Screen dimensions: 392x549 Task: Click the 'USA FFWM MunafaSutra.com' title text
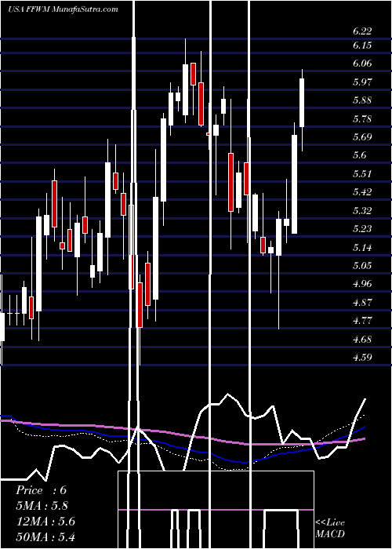coord(63,9)
